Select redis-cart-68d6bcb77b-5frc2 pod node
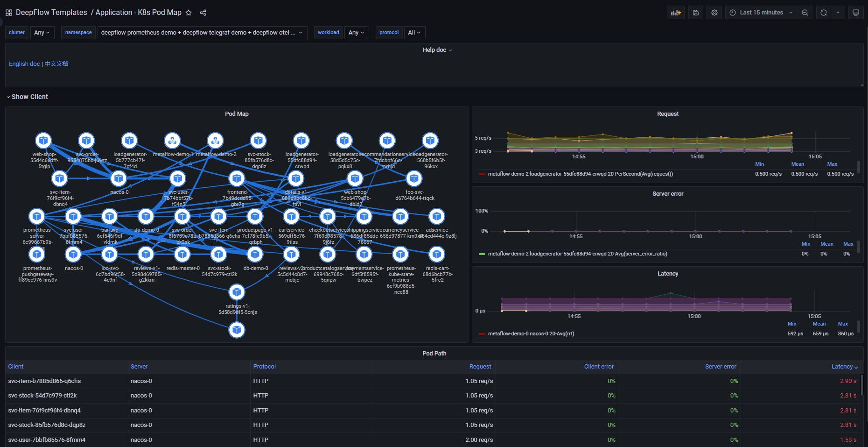868x447 pixels. tap(437, 254)
